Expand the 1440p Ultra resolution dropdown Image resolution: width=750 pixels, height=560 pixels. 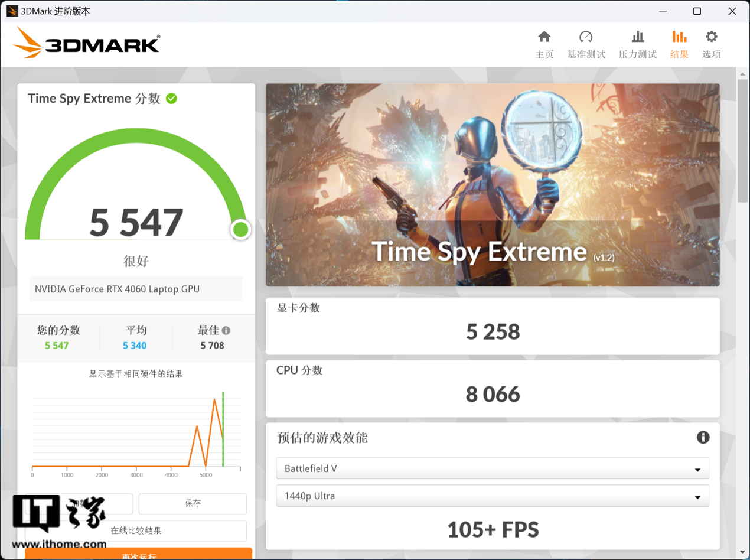(x=492, y=496)
